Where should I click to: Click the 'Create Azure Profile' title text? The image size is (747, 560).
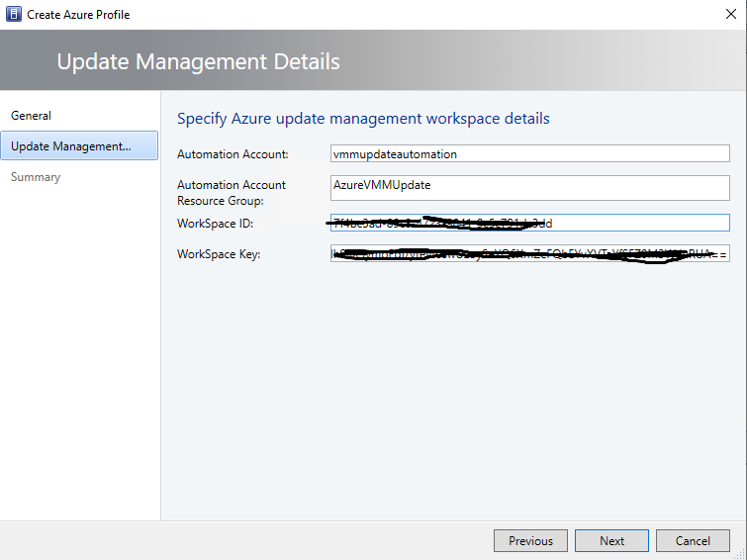pos(78,15)
